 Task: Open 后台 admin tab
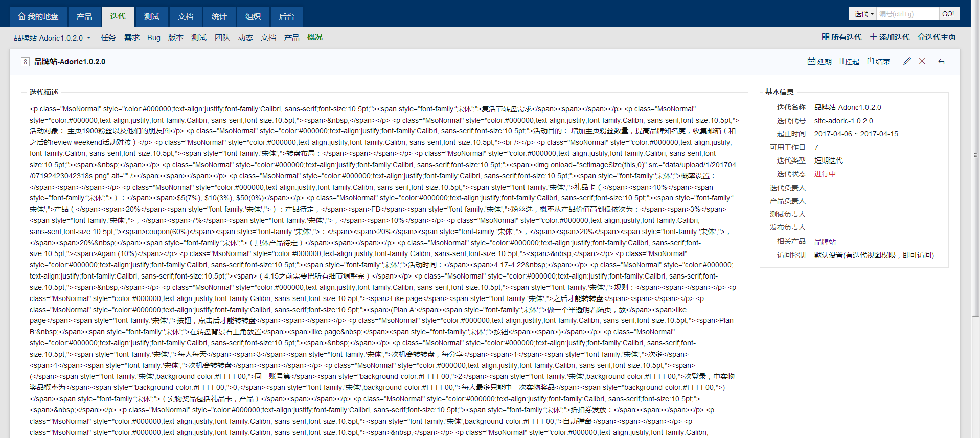pyautogui.click(x=287, y=16)
